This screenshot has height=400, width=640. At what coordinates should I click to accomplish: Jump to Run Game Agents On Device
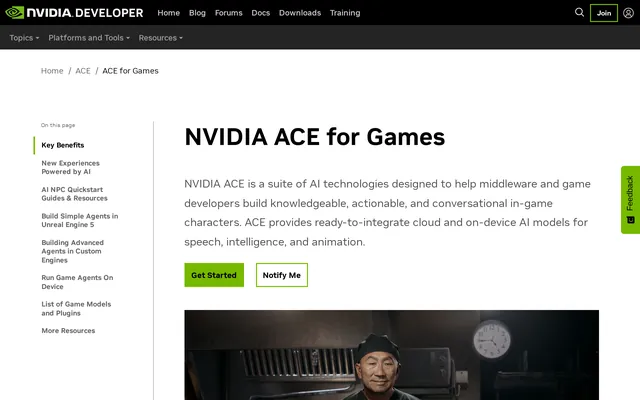(x=77, y=282)
